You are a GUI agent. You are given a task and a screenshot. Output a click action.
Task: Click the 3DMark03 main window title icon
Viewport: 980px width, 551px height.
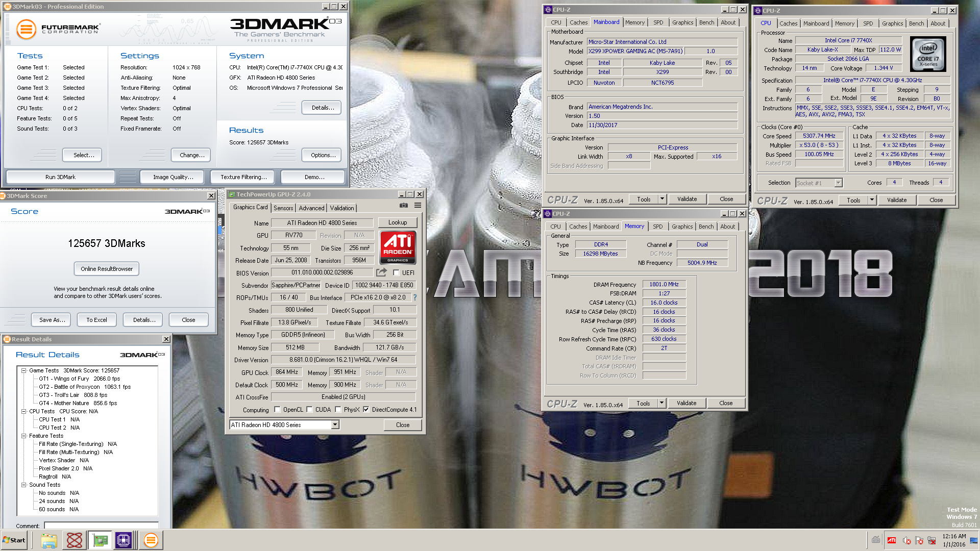coord(8,7)
